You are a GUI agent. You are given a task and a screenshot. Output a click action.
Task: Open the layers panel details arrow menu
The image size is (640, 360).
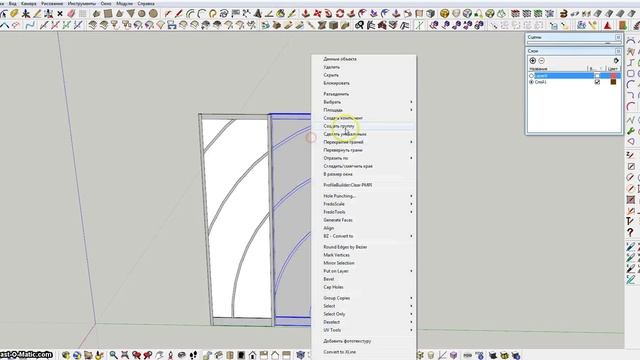point(616,60)
